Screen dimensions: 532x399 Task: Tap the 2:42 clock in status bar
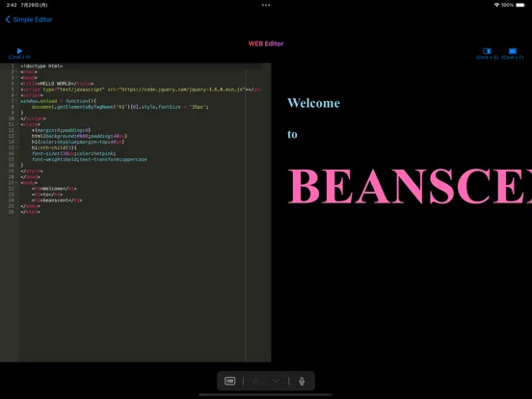pos(12,5)
